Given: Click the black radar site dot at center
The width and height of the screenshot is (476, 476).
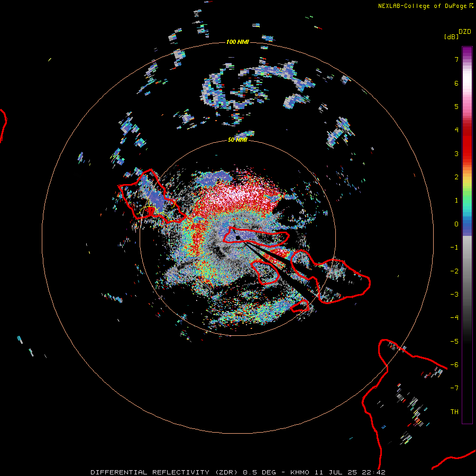Looking at the screenshot, I should click(x=238, y=237).
